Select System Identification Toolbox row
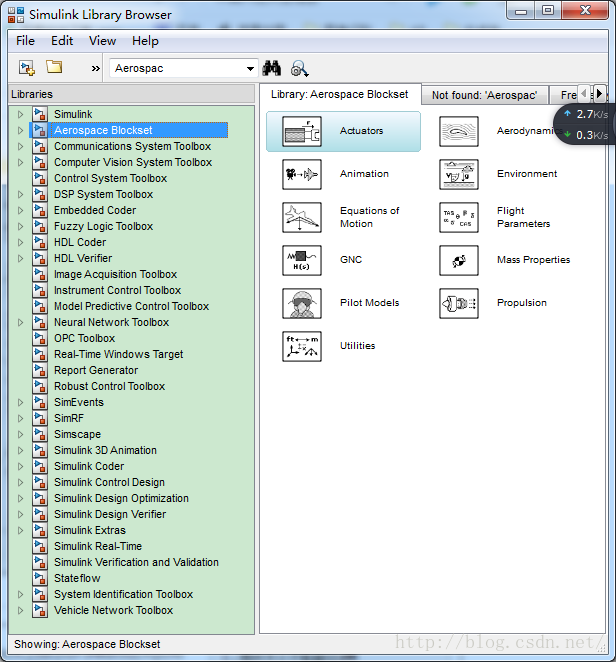Viewport: 616px width, 662px height. [123, 594]
